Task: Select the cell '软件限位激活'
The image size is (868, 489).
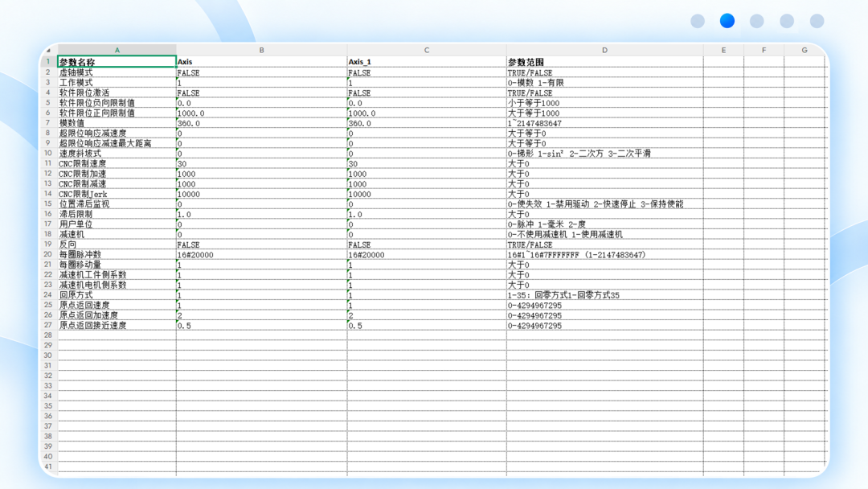Action: pos(117,92)
